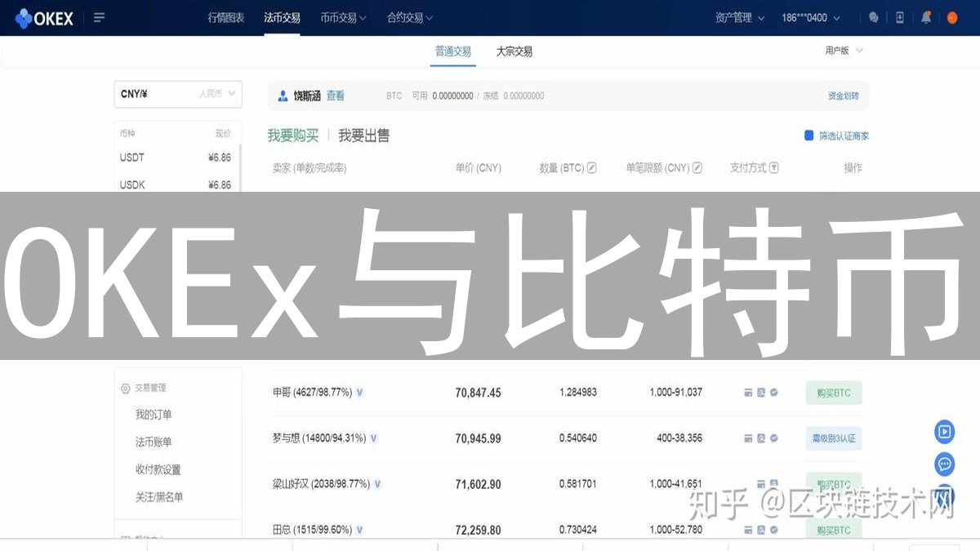Click the bank card payment icon in 田总 row
The image size is (980, 551).
748,530
